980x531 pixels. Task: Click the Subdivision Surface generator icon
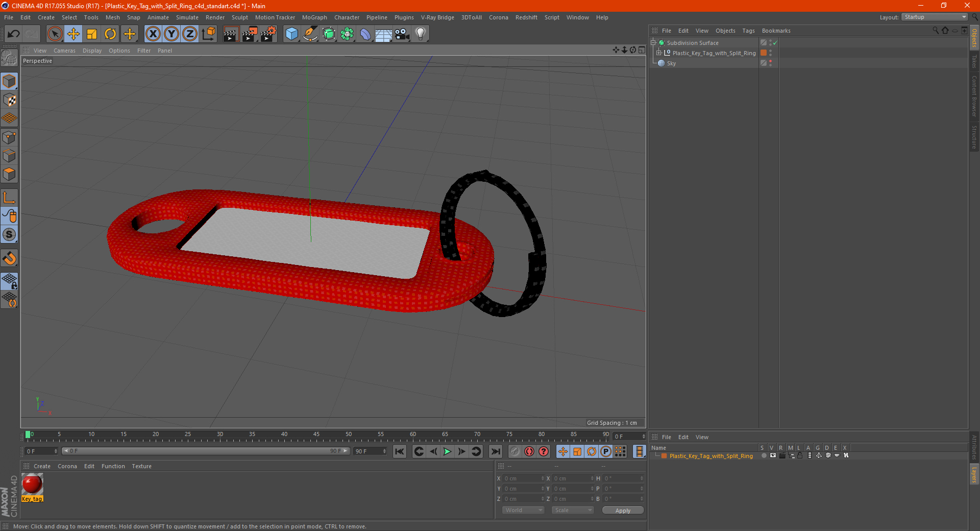329,34
